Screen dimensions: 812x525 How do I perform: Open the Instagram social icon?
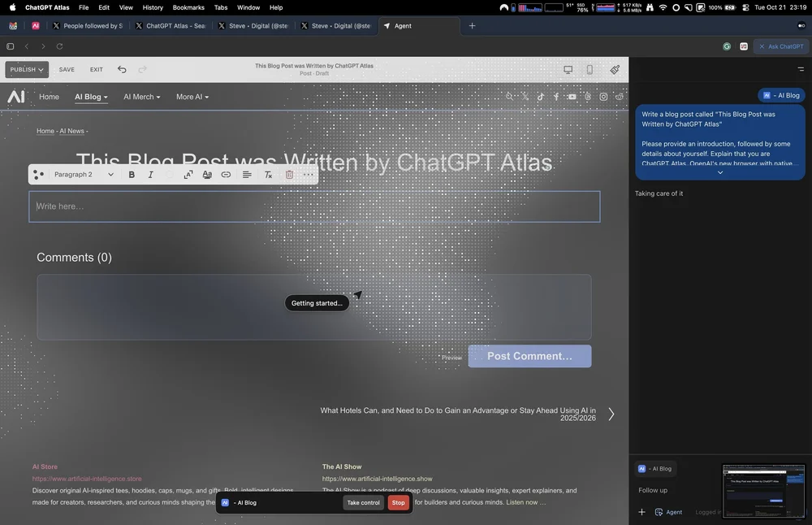pos(603,97)
